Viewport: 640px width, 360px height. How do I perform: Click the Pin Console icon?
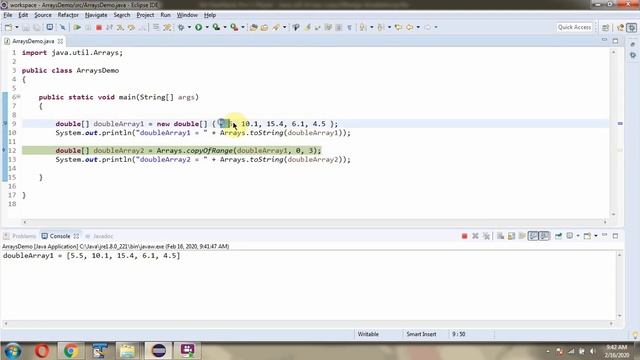click(x=558, y=236)
